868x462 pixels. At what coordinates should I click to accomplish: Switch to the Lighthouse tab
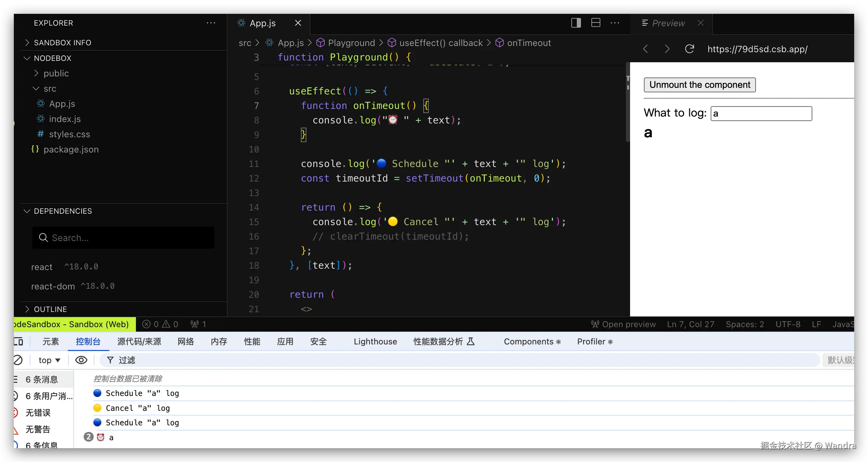[375, 342]
